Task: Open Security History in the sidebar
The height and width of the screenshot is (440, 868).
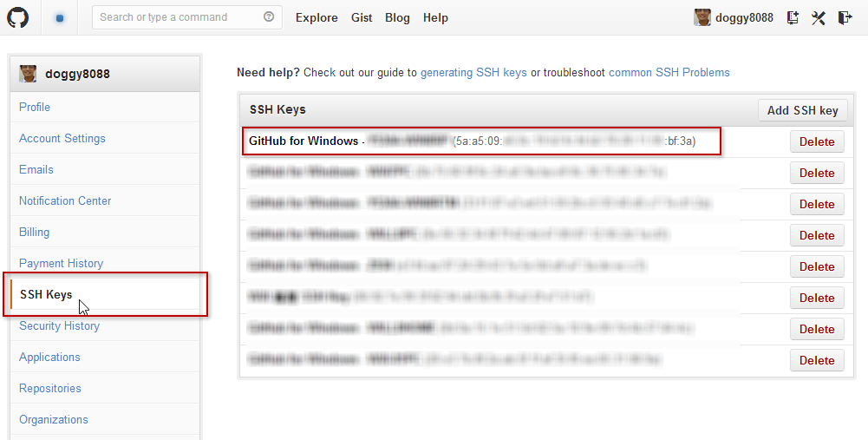Action: click(59, 325)
